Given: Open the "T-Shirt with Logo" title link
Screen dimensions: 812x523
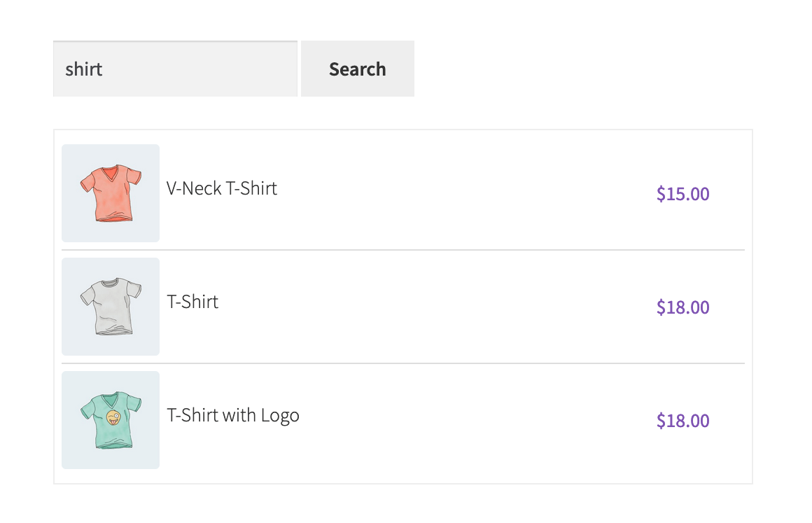Looking at the screenshot, I should pos(233,415).
